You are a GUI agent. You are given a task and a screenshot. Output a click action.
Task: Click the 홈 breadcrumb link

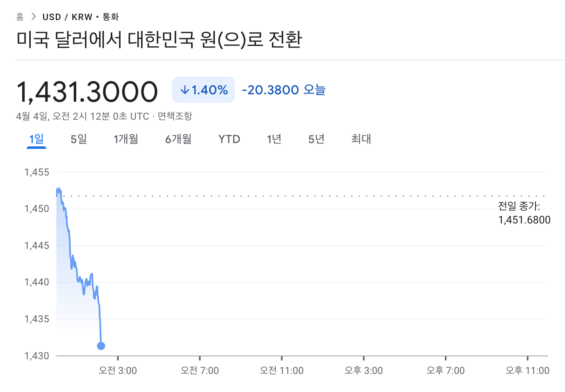pos(20,17)
